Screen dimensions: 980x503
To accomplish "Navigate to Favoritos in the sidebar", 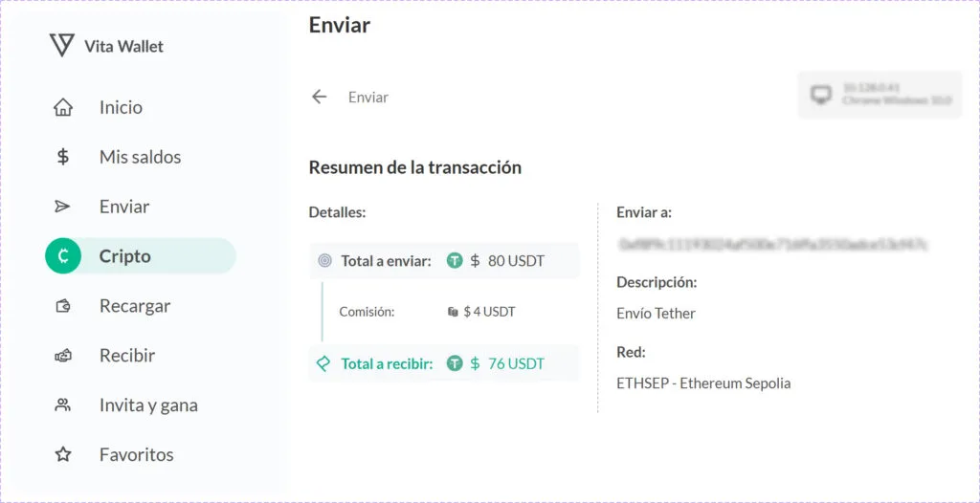I will click(136, 454).
